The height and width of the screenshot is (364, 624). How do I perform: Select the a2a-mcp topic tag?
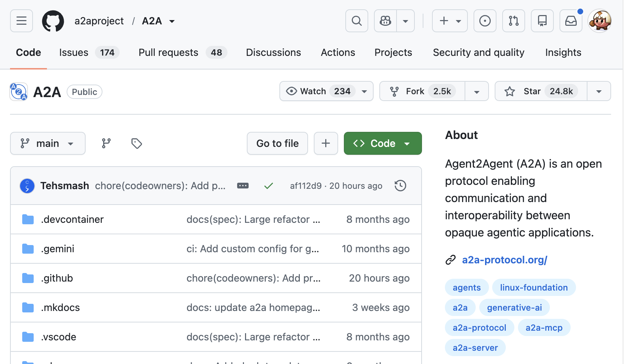point(544,327)
